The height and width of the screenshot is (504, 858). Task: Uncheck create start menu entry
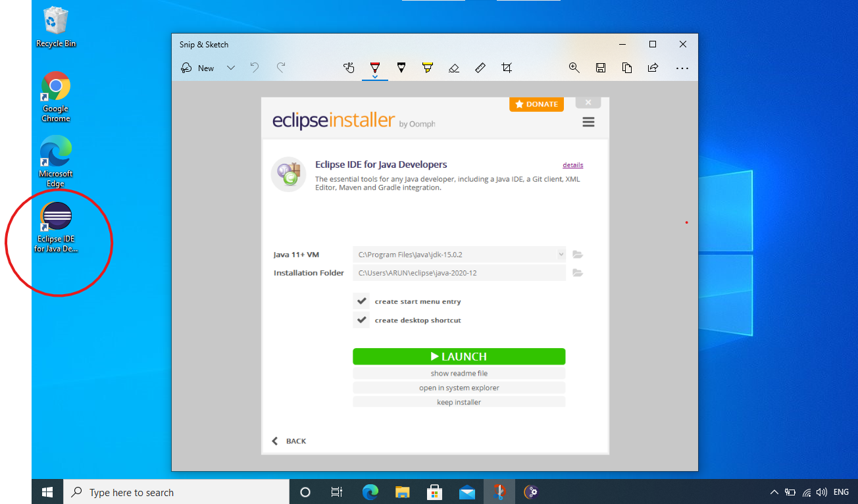[361, 301]
